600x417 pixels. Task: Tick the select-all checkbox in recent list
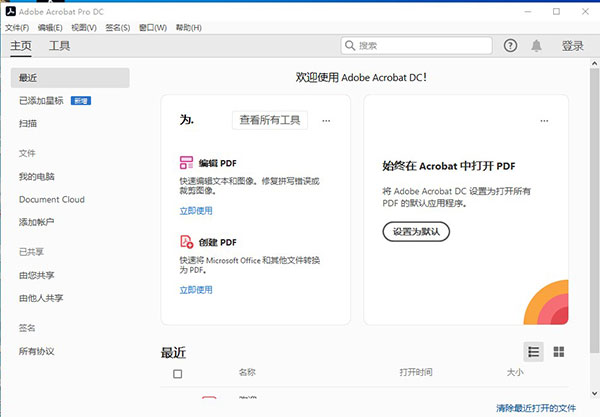(178, 374)
